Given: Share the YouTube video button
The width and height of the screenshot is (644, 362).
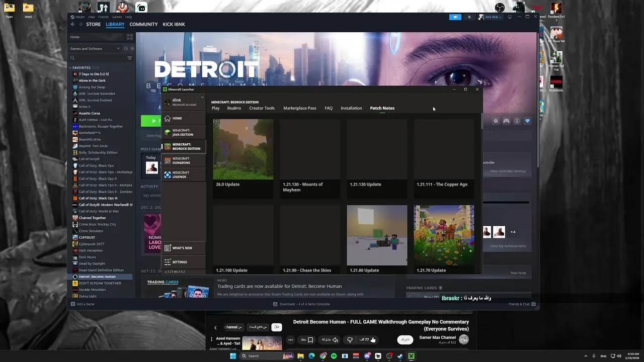Looking at the screenshot, I should [x=330, y=340].
